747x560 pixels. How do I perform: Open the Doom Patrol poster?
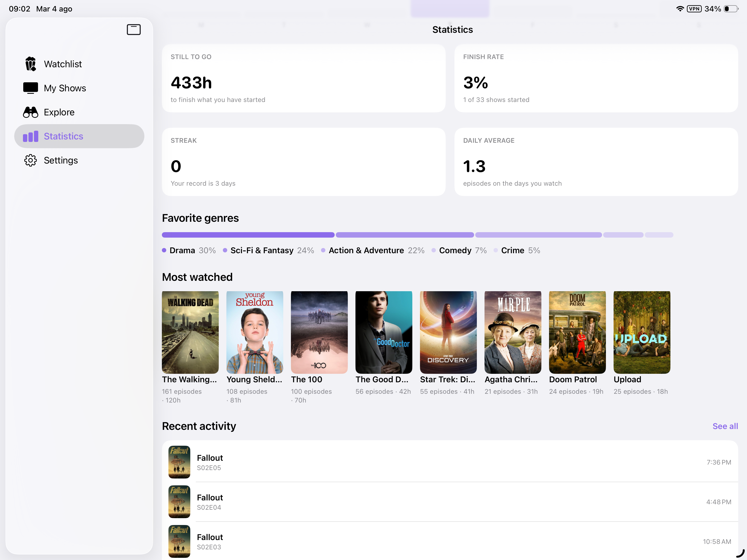point(577,332)
